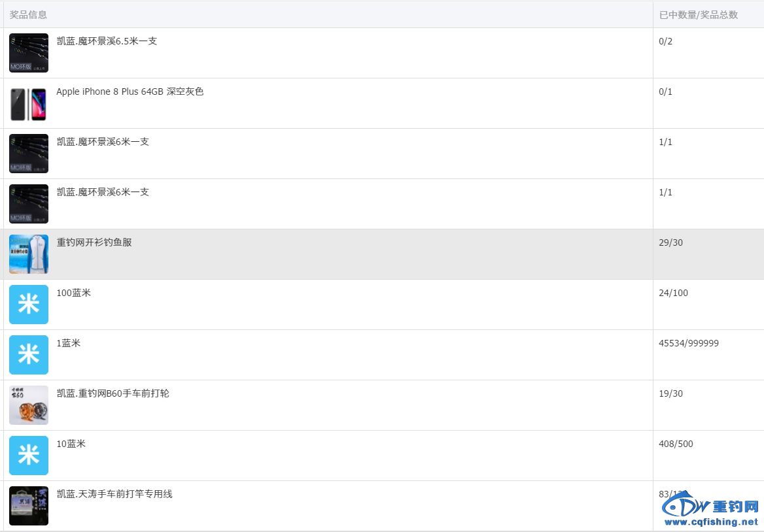The height and width of the screenshot is (532, 764).
Task: Select the 凯蓝.魔环景溪6.5米一支 prize name
Action: (x=107, y=41)
